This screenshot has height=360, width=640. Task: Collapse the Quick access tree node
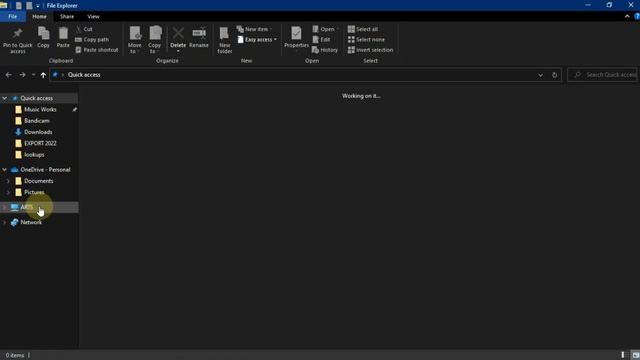4,98
